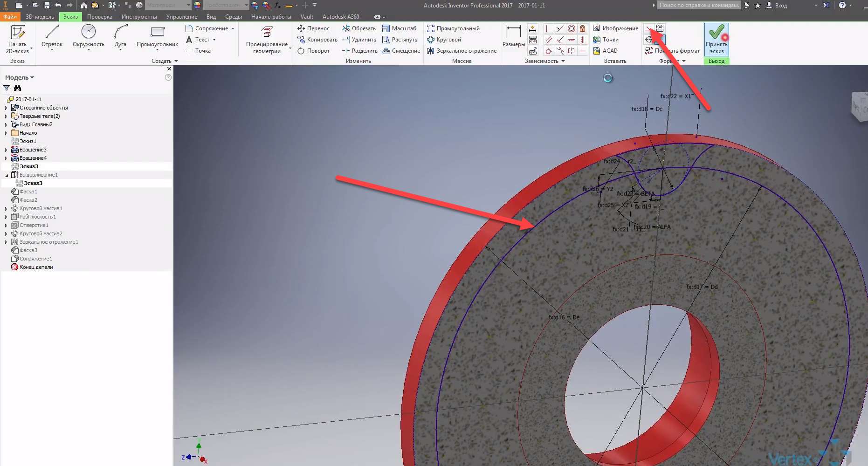Insert Image (Изображение)
868x466 pixels.
pyautogui.click(x=615, y=28)
